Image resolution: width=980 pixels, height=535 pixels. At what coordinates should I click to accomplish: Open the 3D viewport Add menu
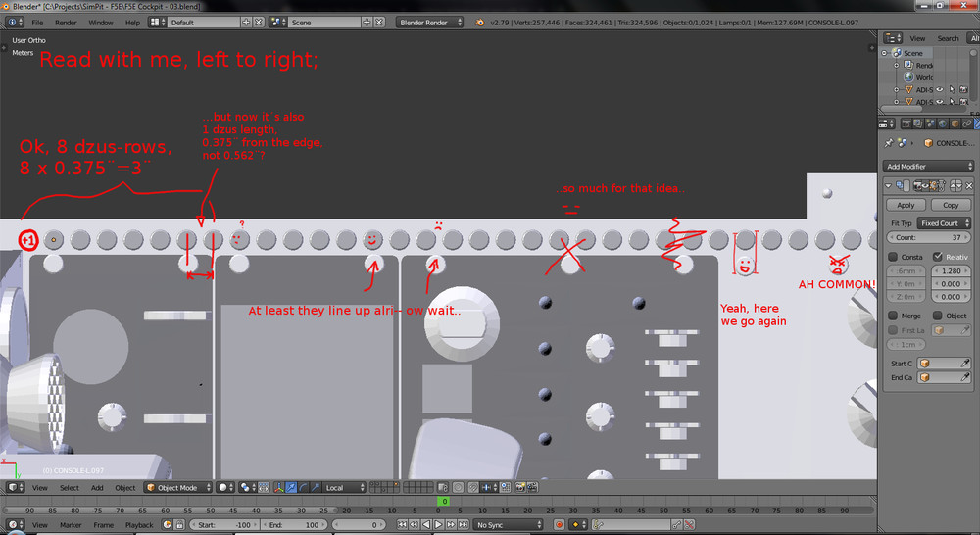[x=97, y=488]
